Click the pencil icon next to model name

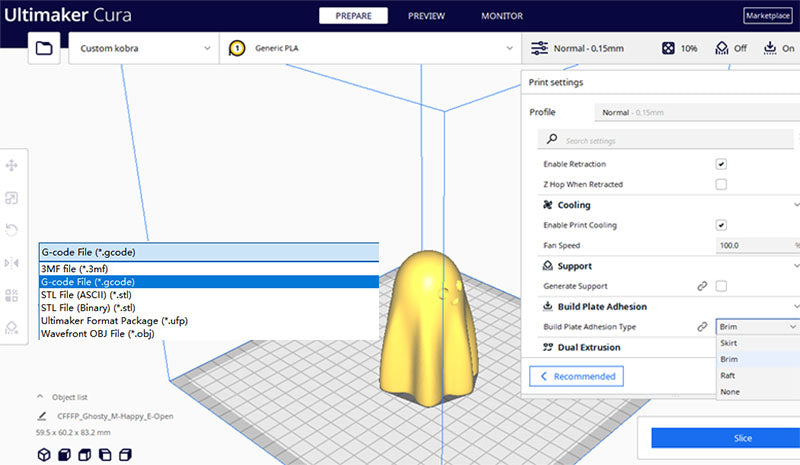coord(41,415)
